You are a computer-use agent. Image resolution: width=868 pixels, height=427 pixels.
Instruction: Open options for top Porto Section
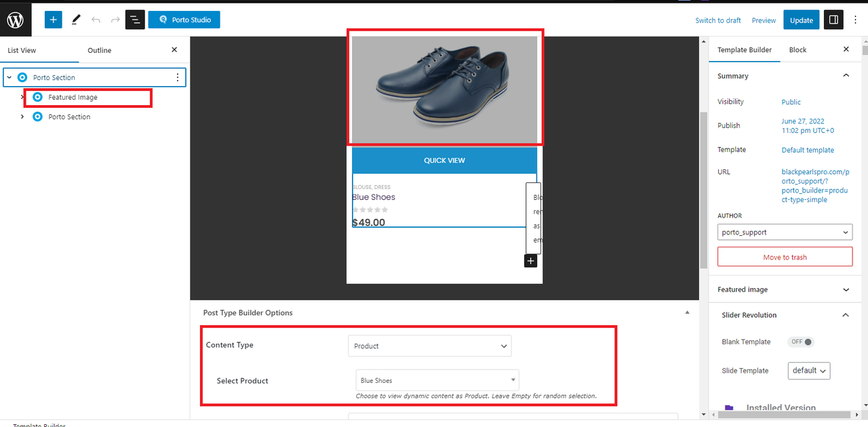[x=178, y=77]
